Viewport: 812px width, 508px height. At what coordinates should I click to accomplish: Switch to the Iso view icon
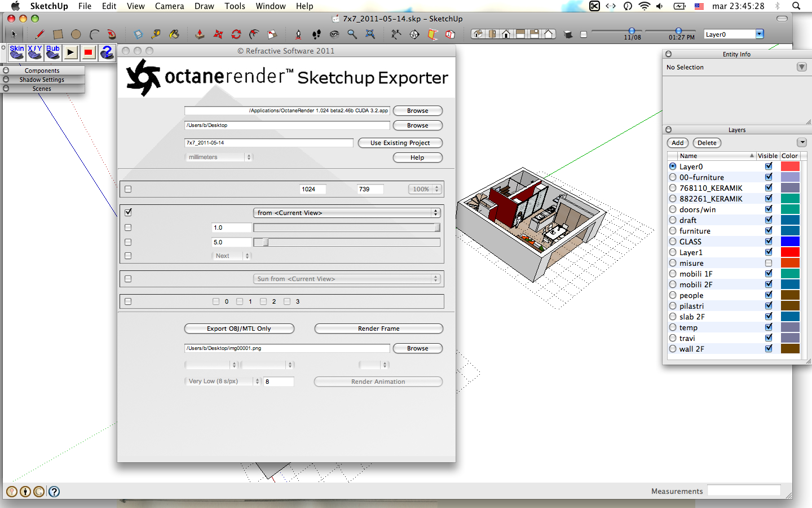[x=478, y=34]
